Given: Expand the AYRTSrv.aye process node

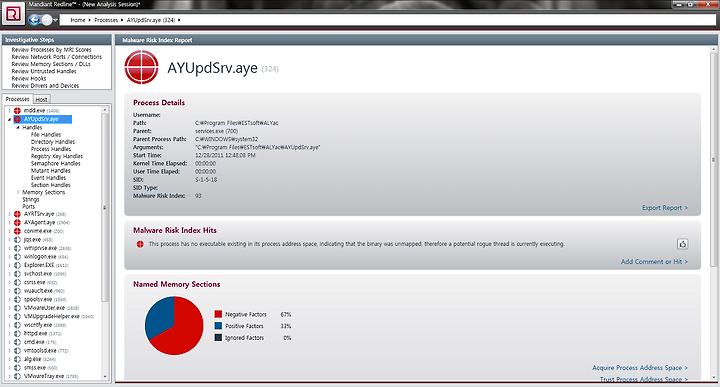Looking at the screenshot, I should point(10,214).
